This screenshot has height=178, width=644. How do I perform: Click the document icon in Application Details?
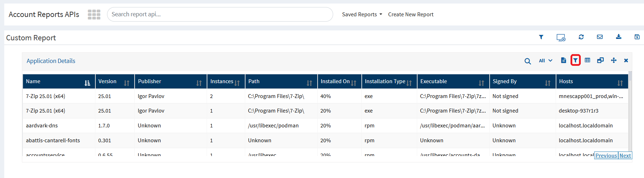[563, 61]
